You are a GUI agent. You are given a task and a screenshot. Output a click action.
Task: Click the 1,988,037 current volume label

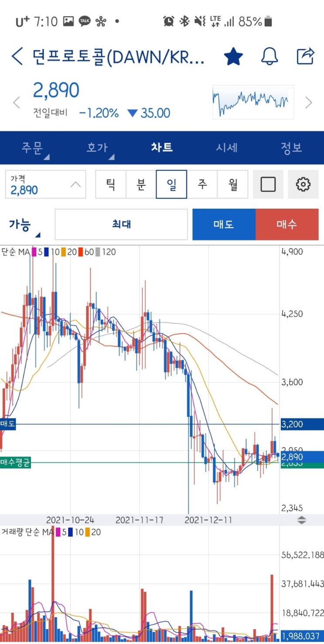(302, 636)
